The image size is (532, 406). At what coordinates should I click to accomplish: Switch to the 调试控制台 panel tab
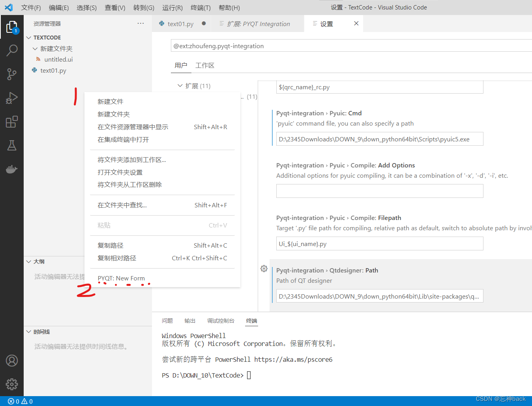(221, 321)
